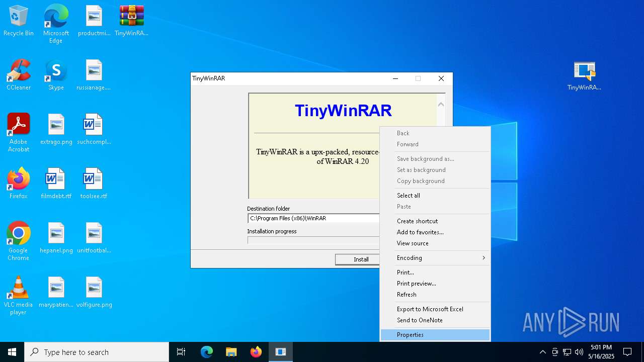Open Print preview... from menu
This screenshot has height=362, width=644.
click(435, 284)
